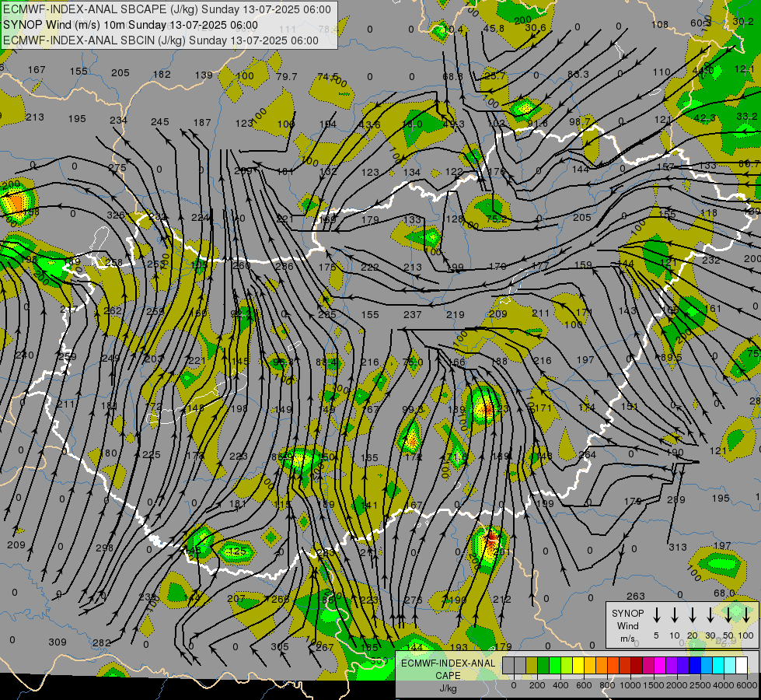Screen dimensions: 761x700
Task: Click the map value '201'
Action: coord(503,552)
